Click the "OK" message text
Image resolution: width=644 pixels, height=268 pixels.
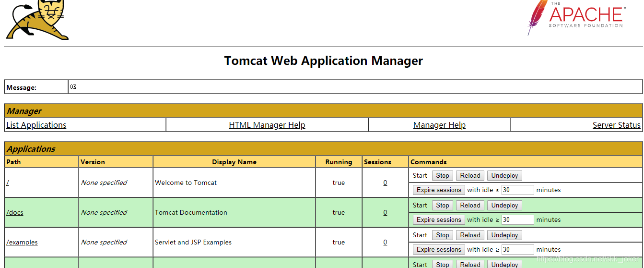click(73, 87)
